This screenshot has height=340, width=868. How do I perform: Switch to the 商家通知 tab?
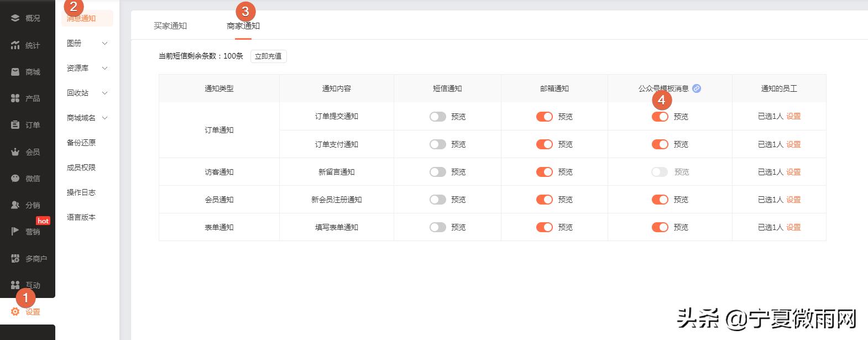point(243,26)
